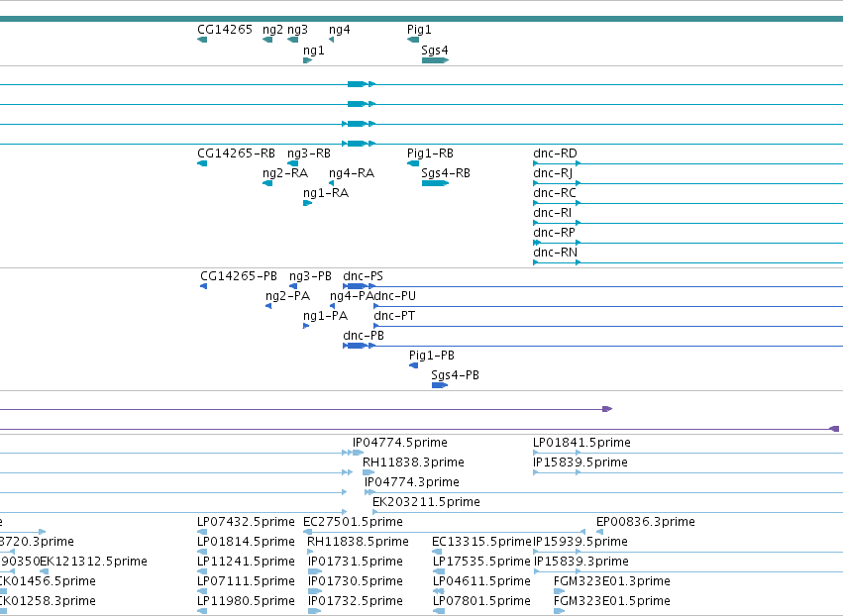Select transcript ng2-RA
The image size is (843, 616).
[x=285, y=173]
